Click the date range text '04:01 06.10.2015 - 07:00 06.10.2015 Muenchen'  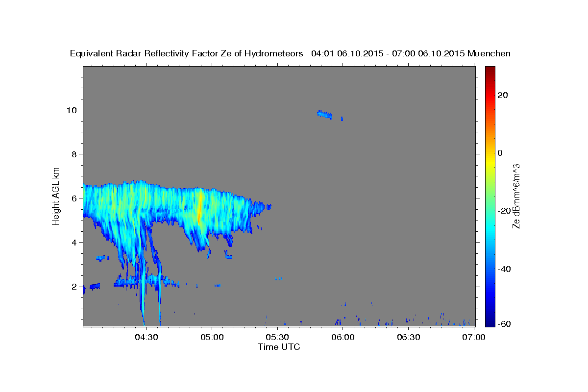point(411,53)
